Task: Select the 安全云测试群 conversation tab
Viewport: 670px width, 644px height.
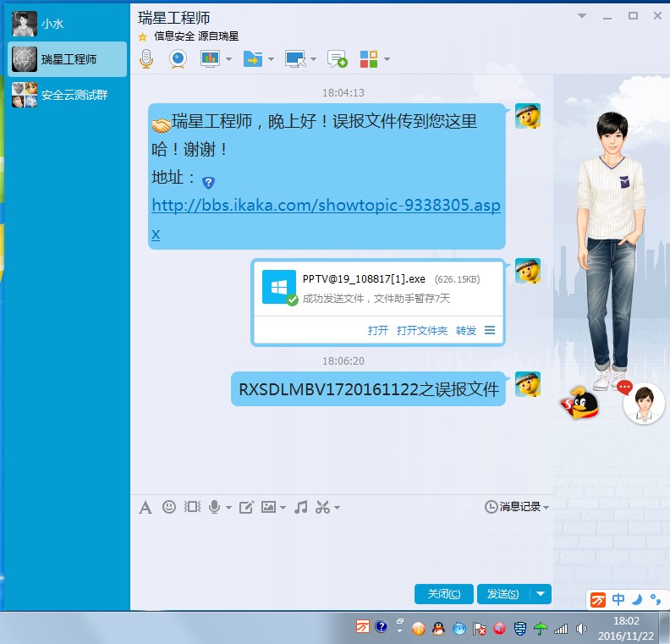Action: [67, 95]
